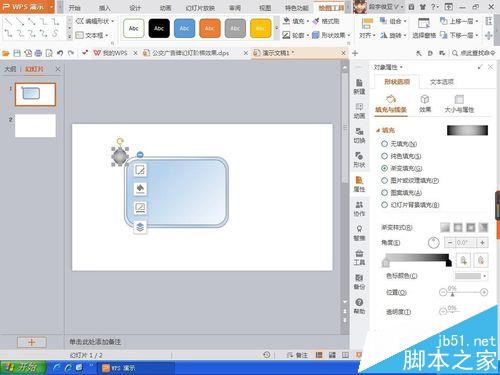Open the 协作 sidebar panel
The width and height of the screenshot is (500, 375).
[359, 209]
